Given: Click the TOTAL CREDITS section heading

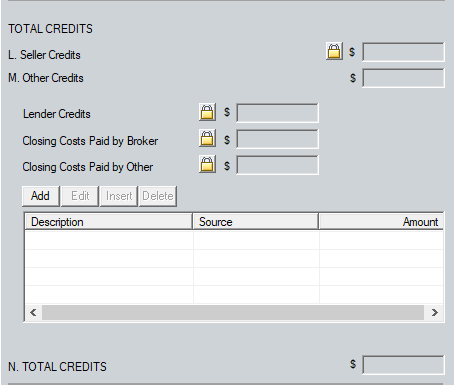Looking at the screenshot, I should [50, 29].
